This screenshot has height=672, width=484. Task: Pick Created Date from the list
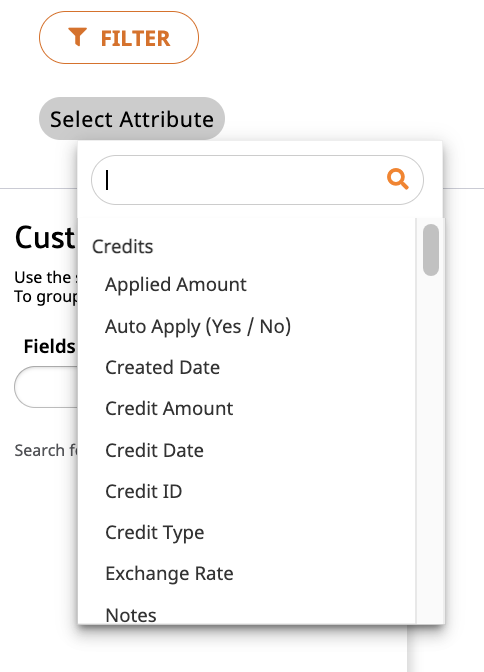162,367
